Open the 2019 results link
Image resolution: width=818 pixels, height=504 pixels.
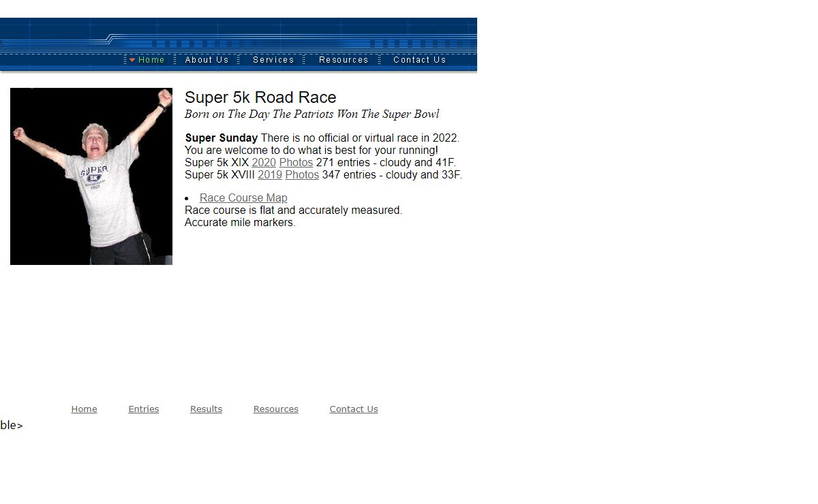pyautogui.click(x=270, y=175)
